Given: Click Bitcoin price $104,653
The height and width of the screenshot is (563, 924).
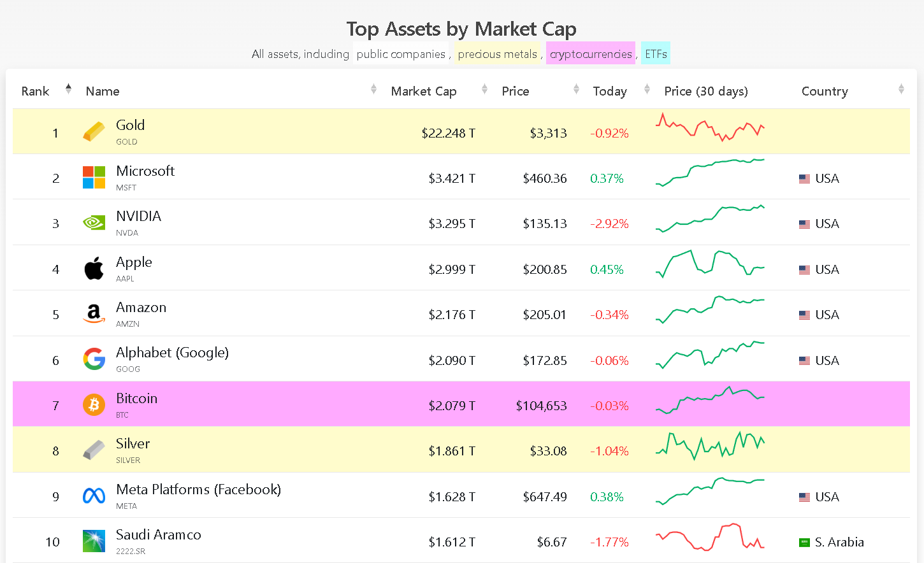Looking at the screenshot, I should [541, 406].
